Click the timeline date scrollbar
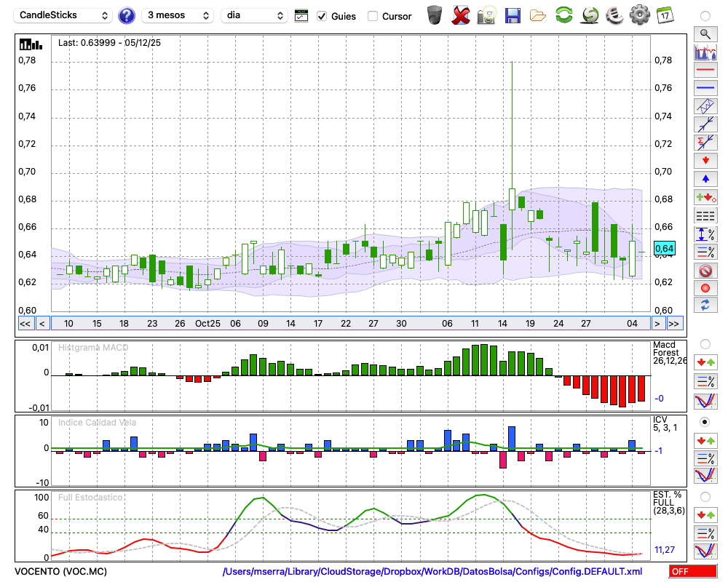The image size is (728, 582). pyautogui.click(x=349, y=324)
